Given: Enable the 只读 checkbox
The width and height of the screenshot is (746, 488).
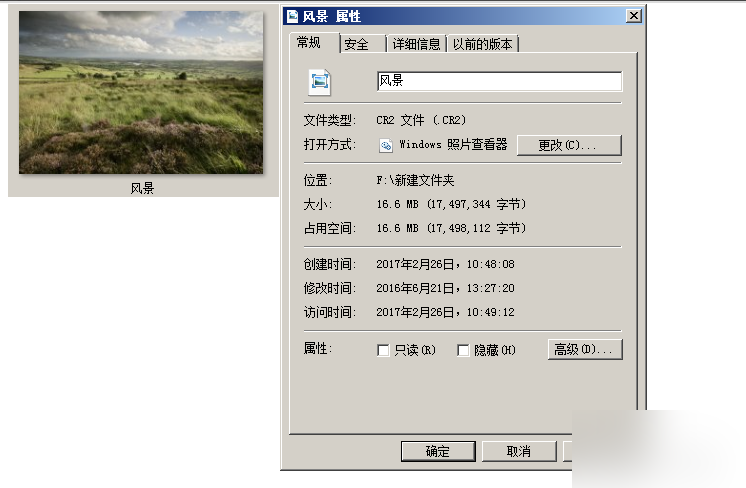Looking at the screenshot, I should (x=383, y=350).
